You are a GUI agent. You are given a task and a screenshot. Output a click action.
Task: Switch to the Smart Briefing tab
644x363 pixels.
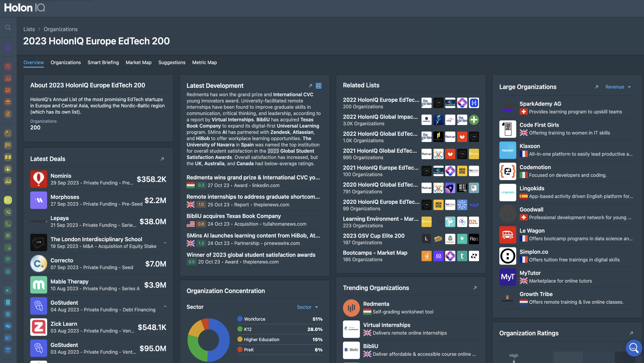[x=103, y=63]
